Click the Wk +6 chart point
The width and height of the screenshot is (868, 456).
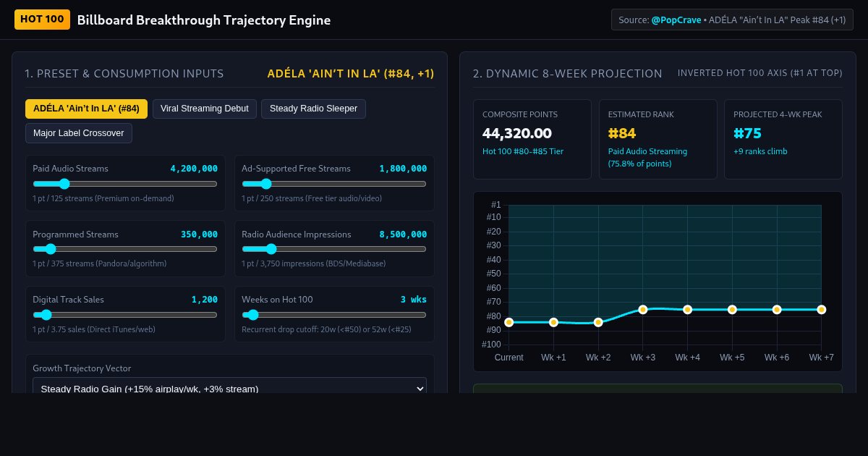pyautogui.click(x=777, y=310)
